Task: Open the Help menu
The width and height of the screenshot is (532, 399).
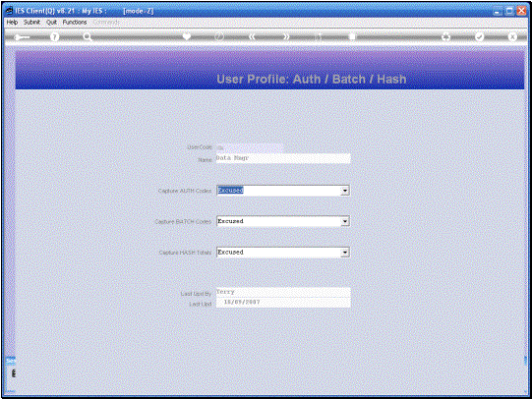Action: point(12,22)
